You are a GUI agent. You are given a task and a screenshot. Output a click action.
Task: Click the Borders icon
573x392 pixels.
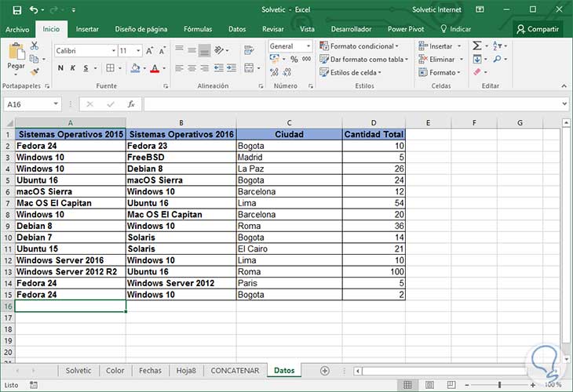coord(110,68)
